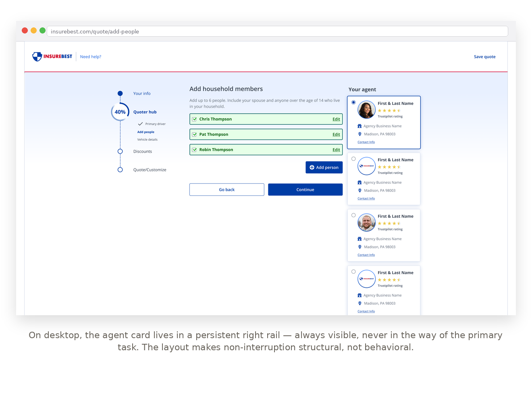The width and height of the screenshot is (532, 395).
Task: Click the agency building icon in fourth agent card
Action: coord(360,295)
